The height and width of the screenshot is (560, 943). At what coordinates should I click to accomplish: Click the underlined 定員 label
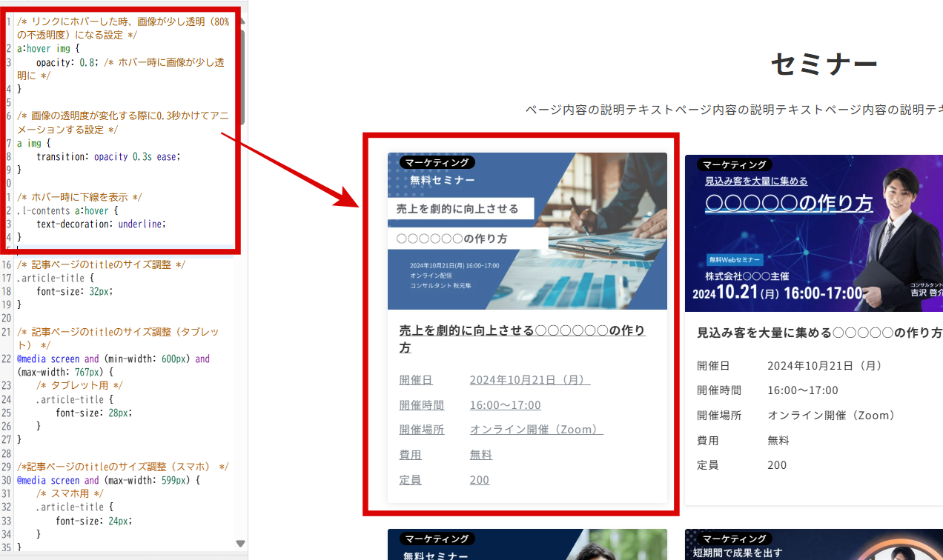click(x=410, y=480)
